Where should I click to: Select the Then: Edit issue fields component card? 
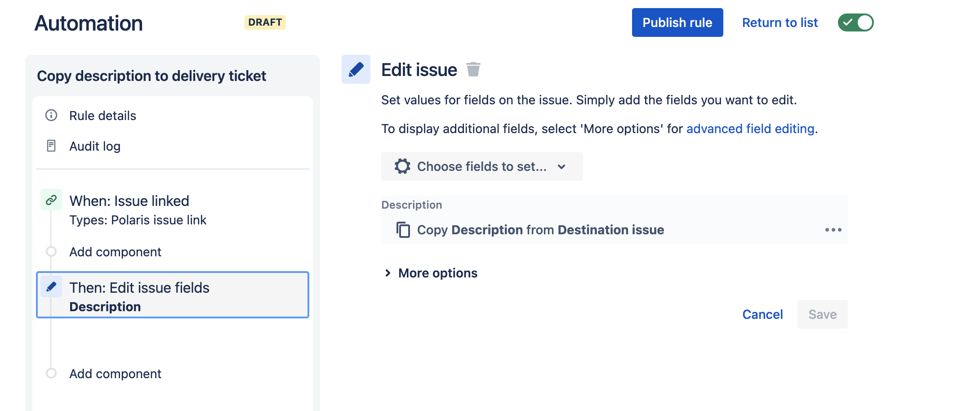(172, 295)
